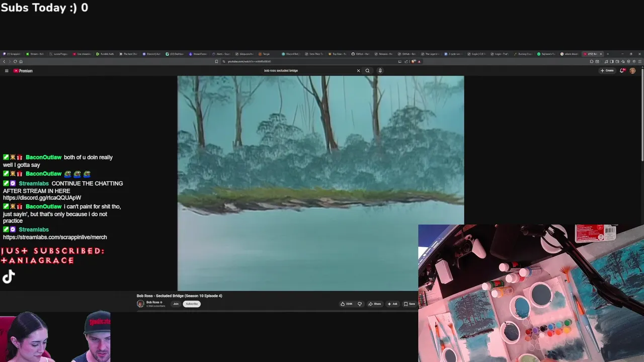
Task: Go to YouTube Premium home logo
Action: tap(23, 71)
